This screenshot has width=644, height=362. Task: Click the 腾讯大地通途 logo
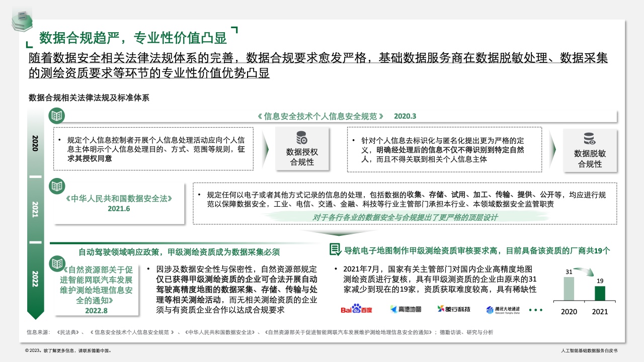503,310
